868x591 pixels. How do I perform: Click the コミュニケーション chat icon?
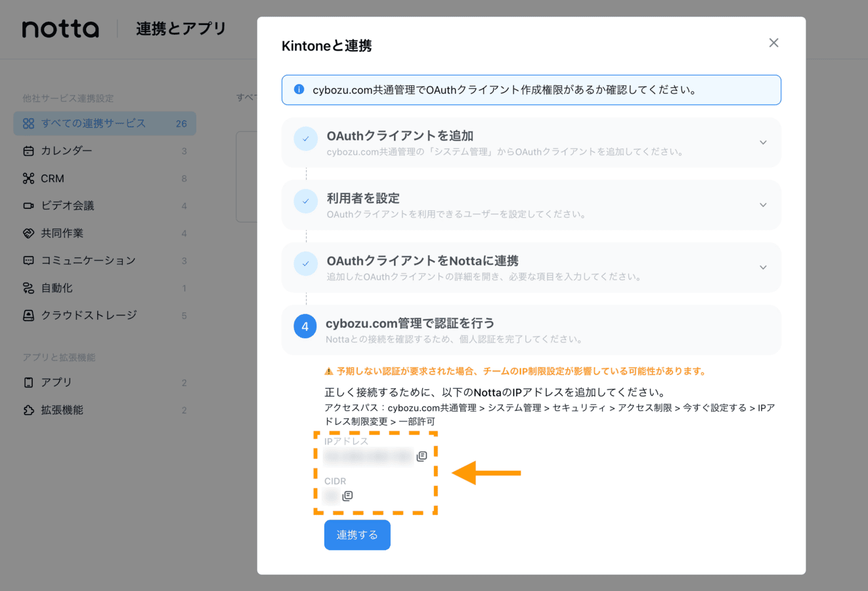(28, 261)
